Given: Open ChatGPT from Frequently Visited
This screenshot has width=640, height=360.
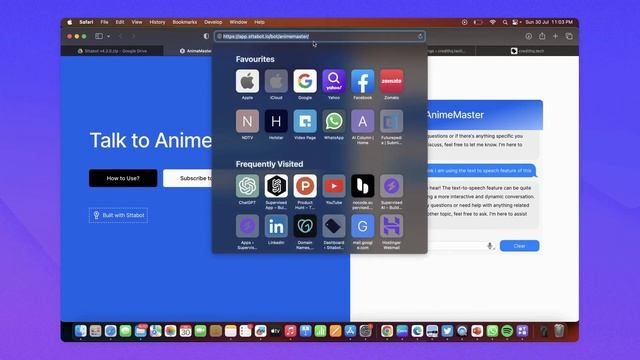Looking at the screenshot, I should 247,186.
